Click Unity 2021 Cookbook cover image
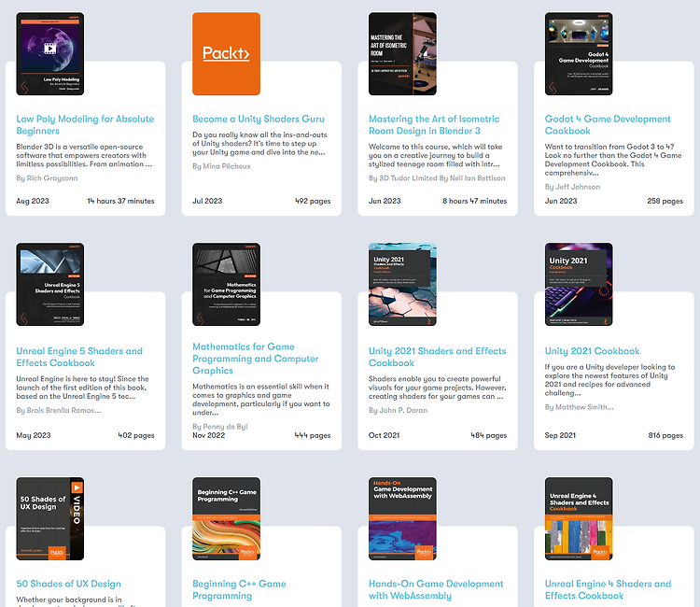This screenshot has height=607, width=700. (579, 284)
